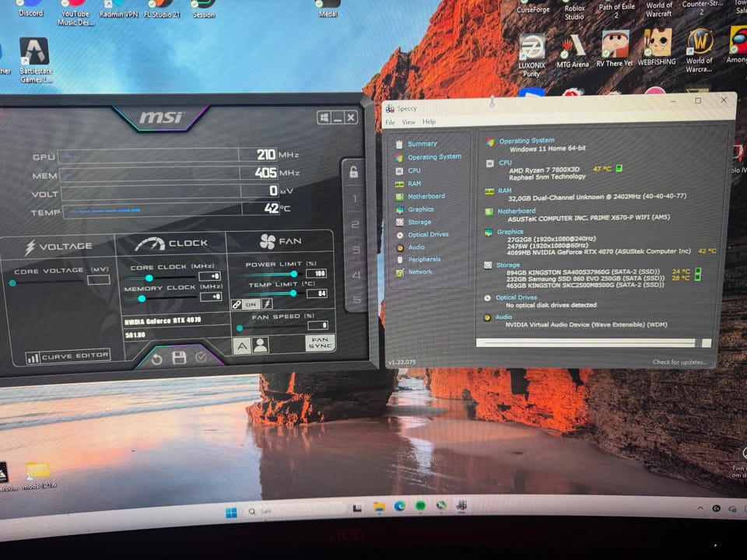Open the Speccy View menu
The width and height of the screenshot is (747, 560).
coord(409,122)
